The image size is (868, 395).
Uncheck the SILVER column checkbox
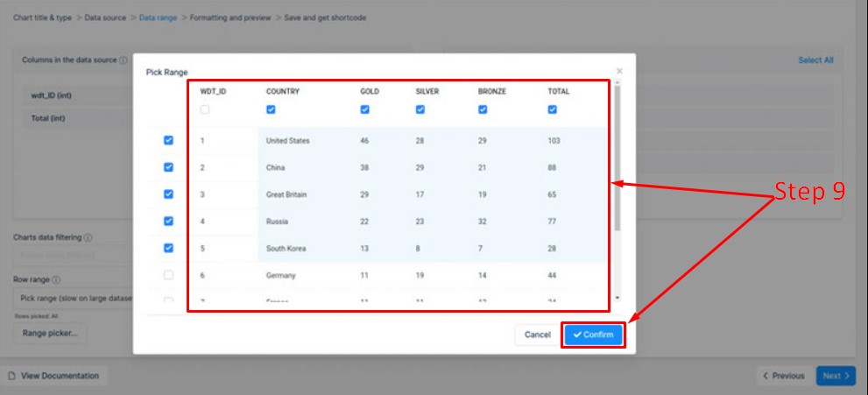(x=420, y=109)
